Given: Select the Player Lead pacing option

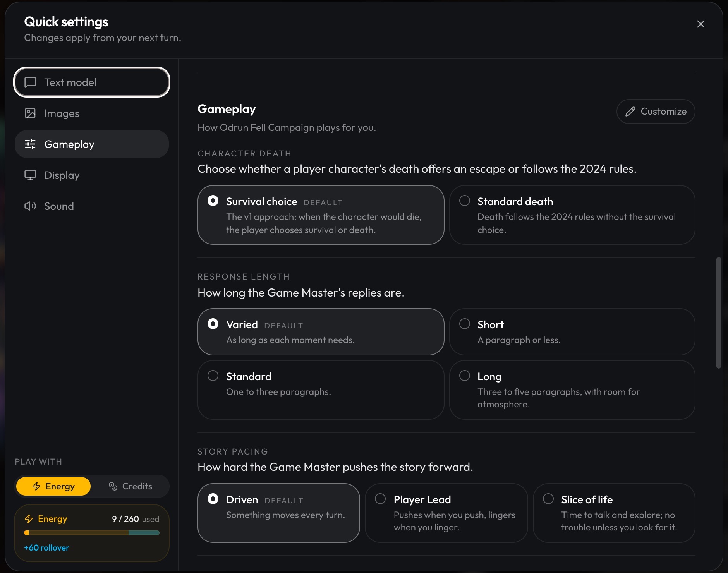Looking at the screenshot, I should coord(446,513).
